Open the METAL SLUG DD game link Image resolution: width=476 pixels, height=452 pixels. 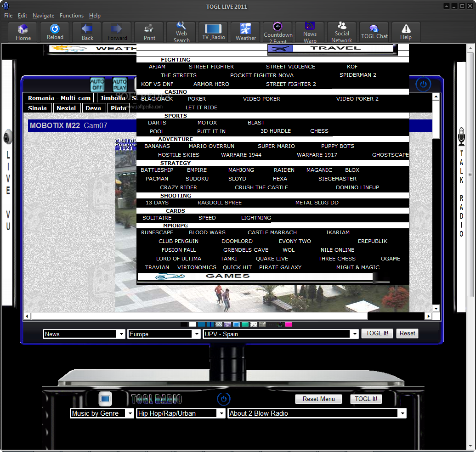317,203
